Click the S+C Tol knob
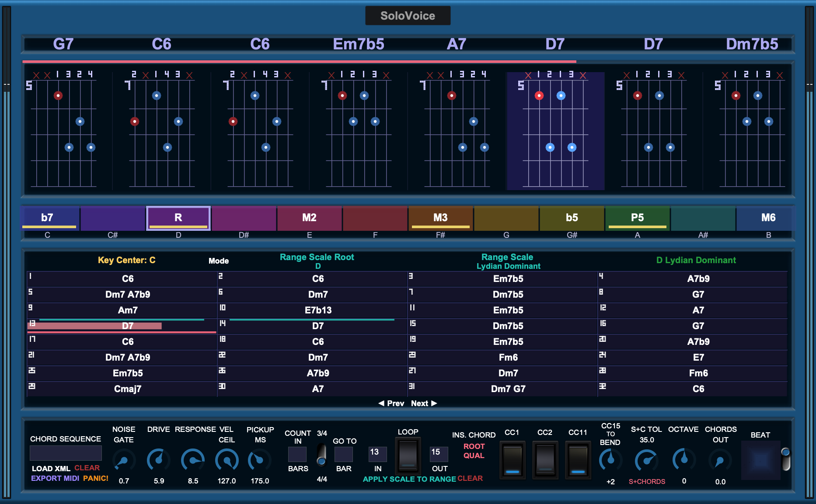 [x=647, y=460]
